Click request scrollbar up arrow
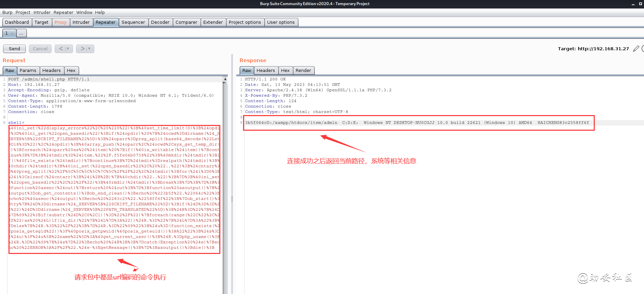Viewport: 644px width, 294px height. [x=225, y=79]
